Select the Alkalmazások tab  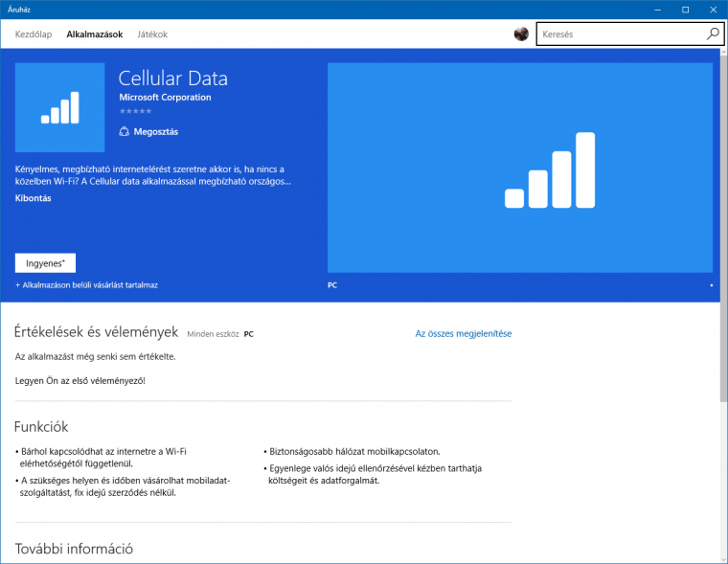[x=95, y=34]
